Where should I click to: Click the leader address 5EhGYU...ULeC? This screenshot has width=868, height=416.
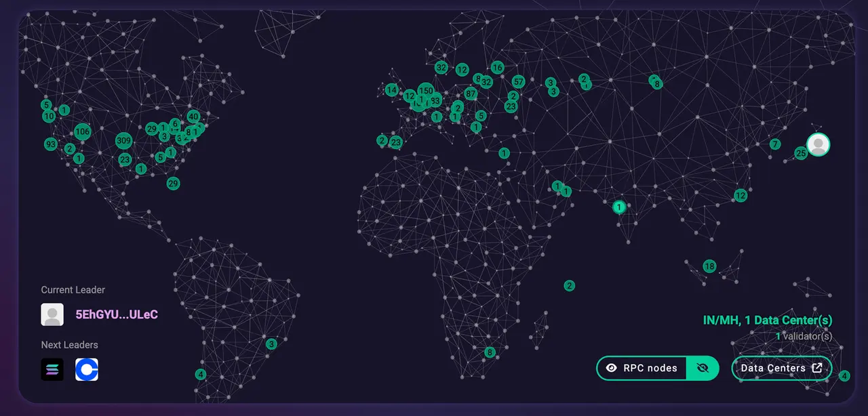click(116, 314)
